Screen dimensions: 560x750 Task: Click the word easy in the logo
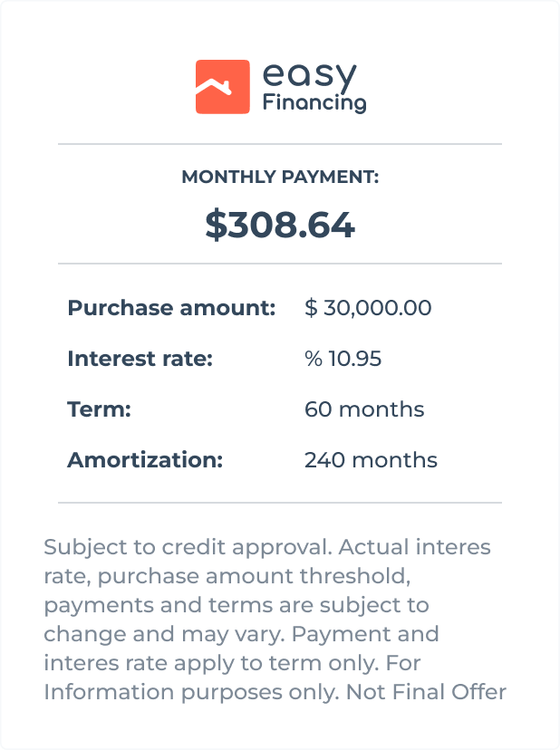(x=310, y=76)
